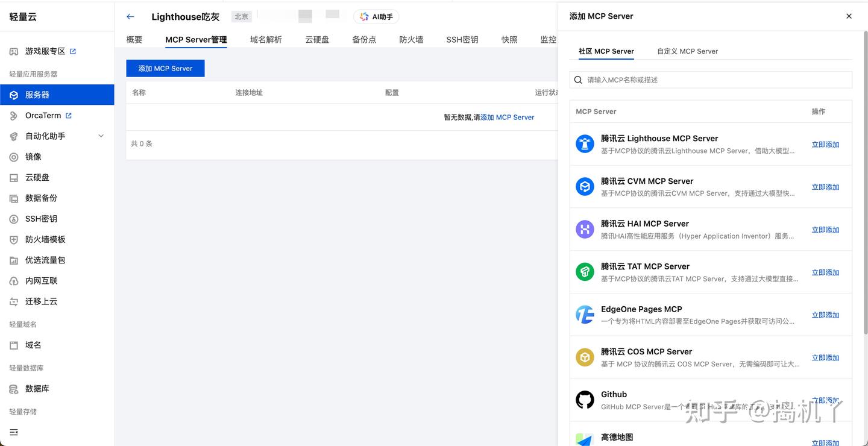Click the 北京 region tag
Viewport: 868px width, 446px height.
pyautogui.click(x=241, y=17)
